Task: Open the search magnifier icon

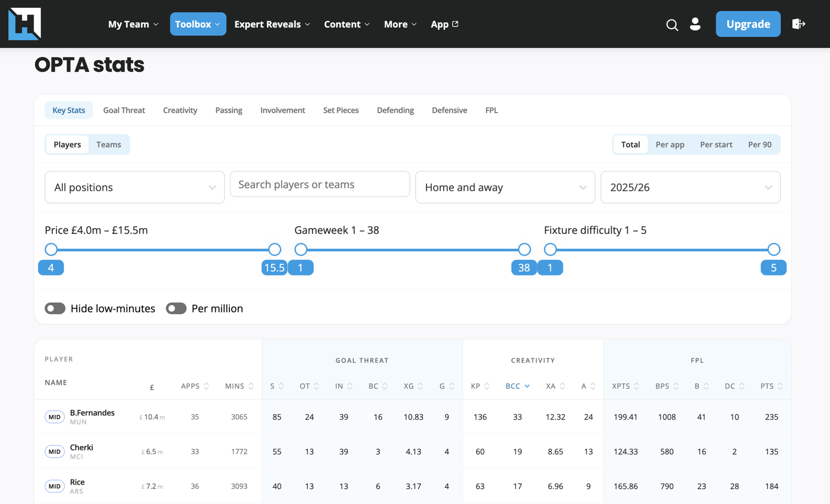Action: pyautogui.click(x=672, y=24)
